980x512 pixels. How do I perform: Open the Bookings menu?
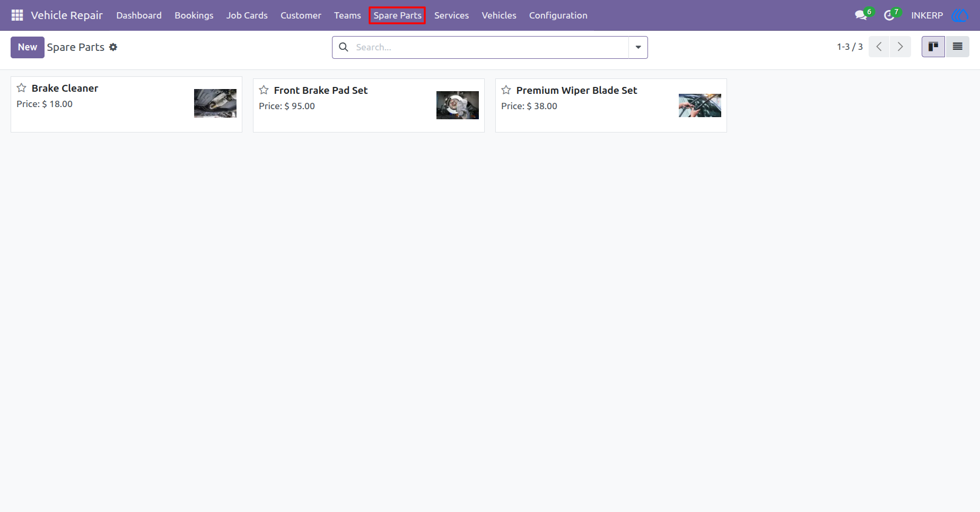[194, 15]
